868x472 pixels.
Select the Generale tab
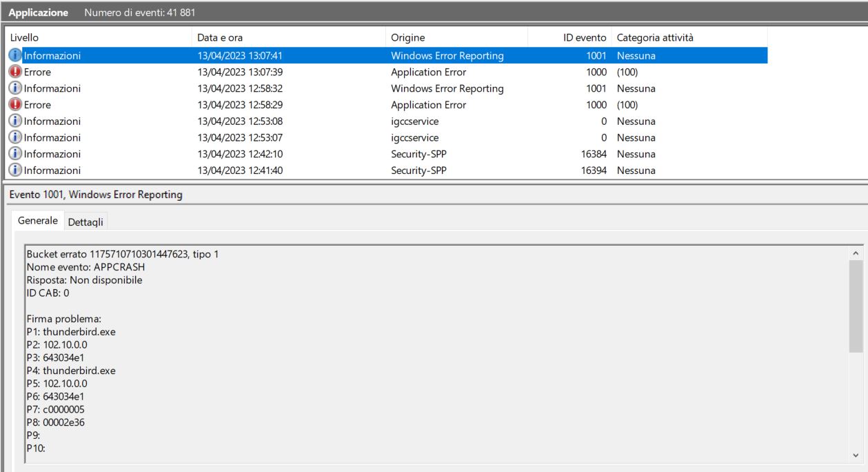(x=38, y=220)
